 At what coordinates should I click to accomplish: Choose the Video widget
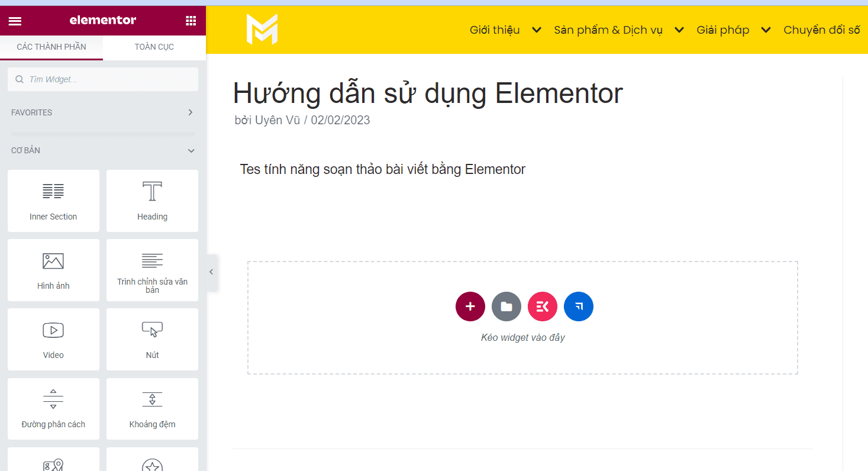53,339
